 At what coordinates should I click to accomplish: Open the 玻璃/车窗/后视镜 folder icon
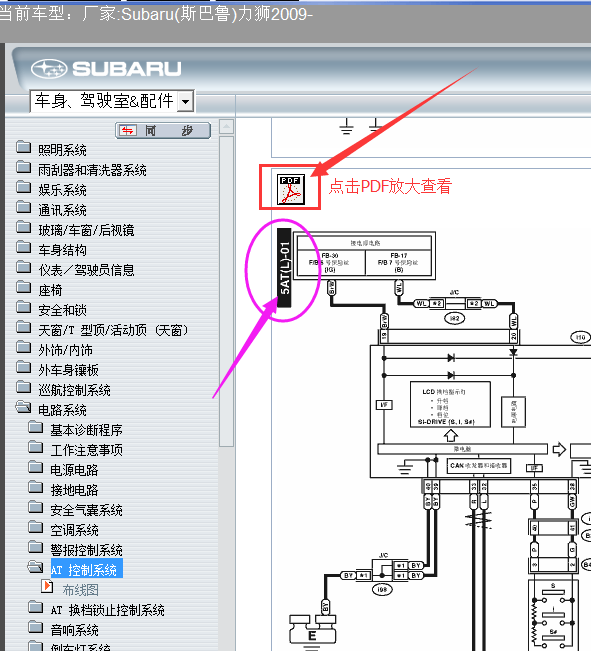(x=24, y=228)
